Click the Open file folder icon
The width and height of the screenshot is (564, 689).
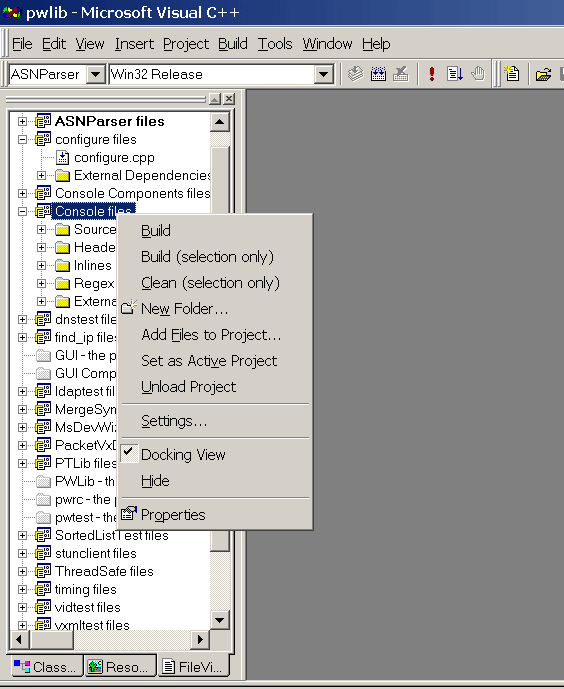543,74
